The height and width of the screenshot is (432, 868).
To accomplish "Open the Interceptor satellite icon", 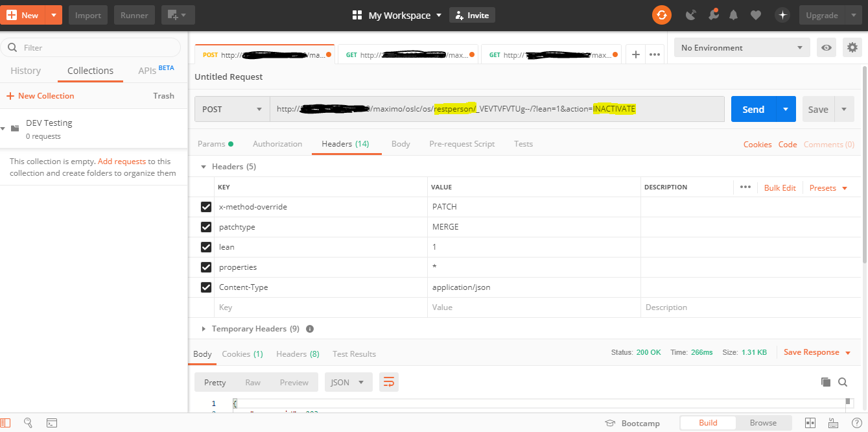I will [x=690, y=14].
